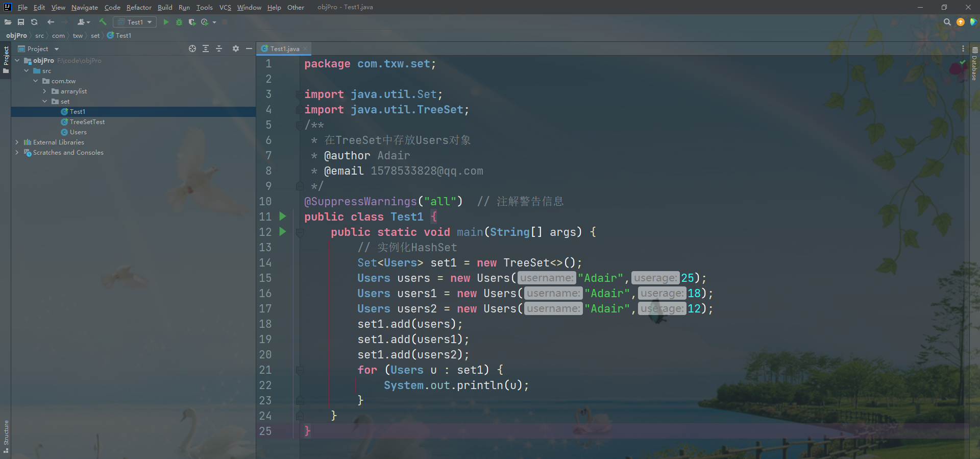This screenshot has width=980, height=459.
Task: Expand External Libraries node
Action: click(x=17, y=142)
